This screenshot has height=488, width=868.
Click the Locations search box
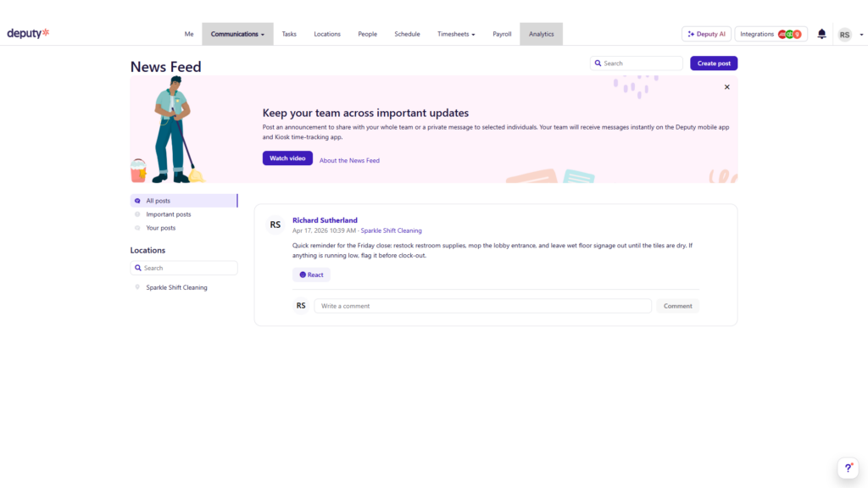pyautogui.click(x=184, y=268)
